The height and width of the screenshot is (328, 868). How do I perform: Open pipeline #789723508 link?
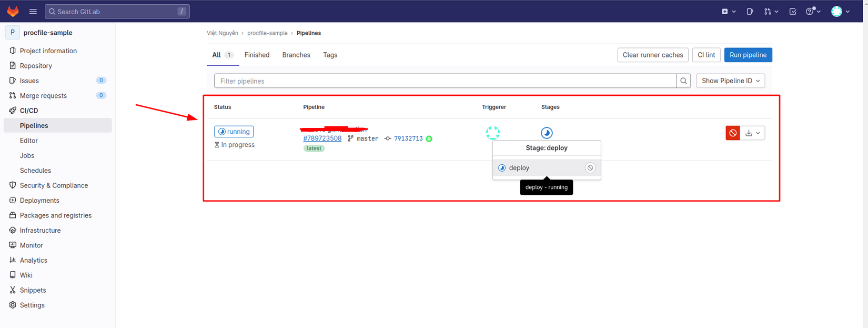point(322,138)
